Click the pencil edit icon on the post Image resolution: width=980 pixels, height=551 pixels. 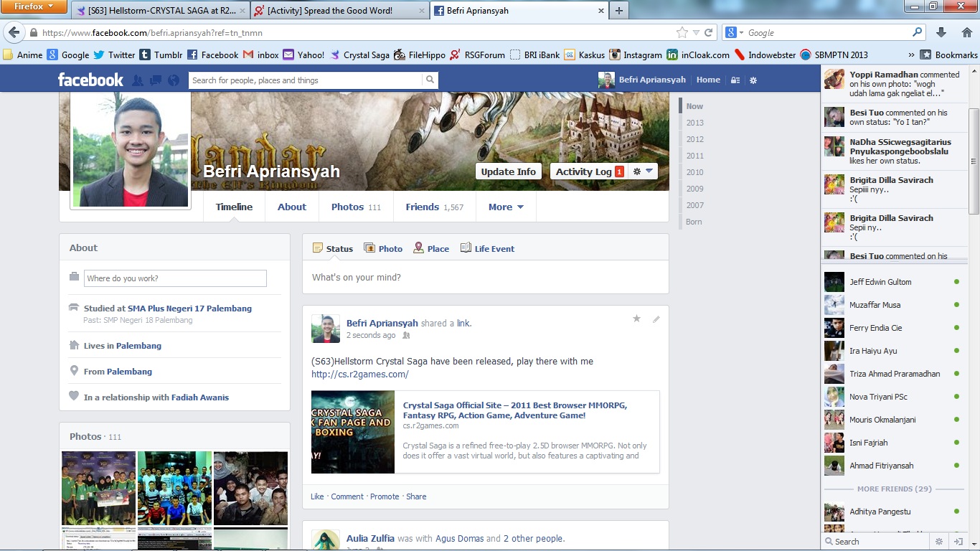(656, 319)
